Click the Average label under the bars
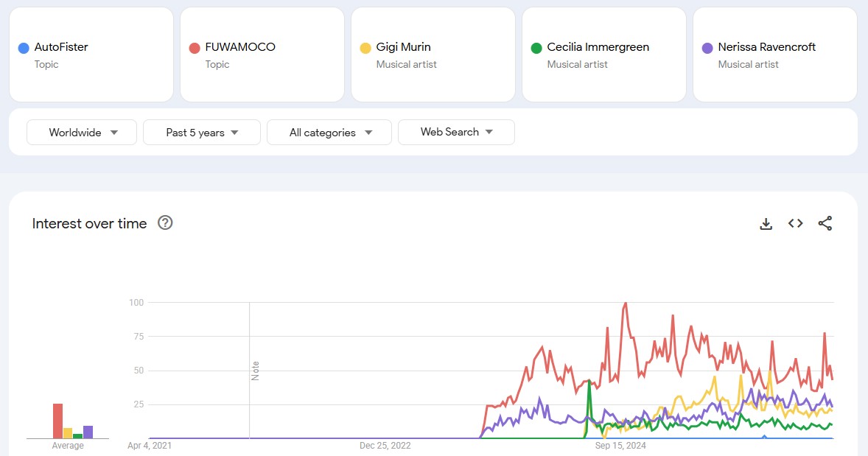This screenshot has height=456, width=868. (68, 446)
